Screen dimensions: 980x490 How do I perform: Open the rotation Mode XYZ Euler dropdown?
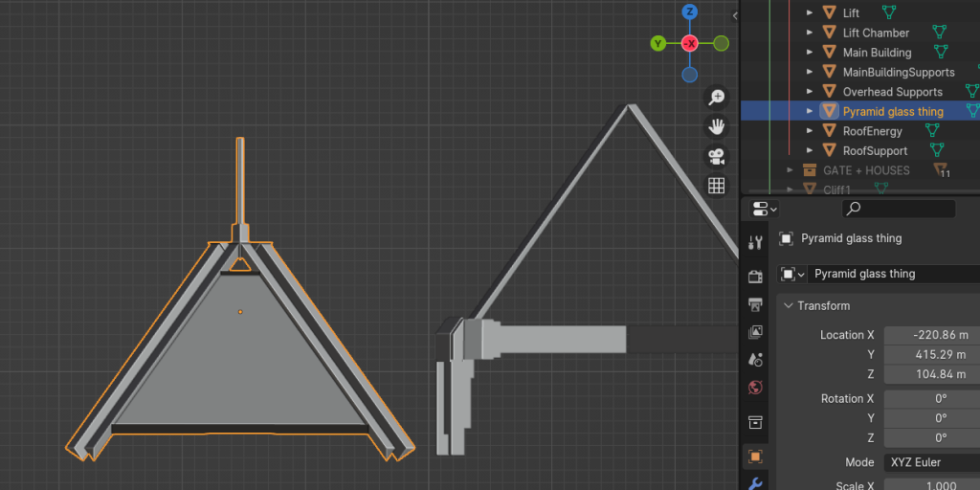932,462
